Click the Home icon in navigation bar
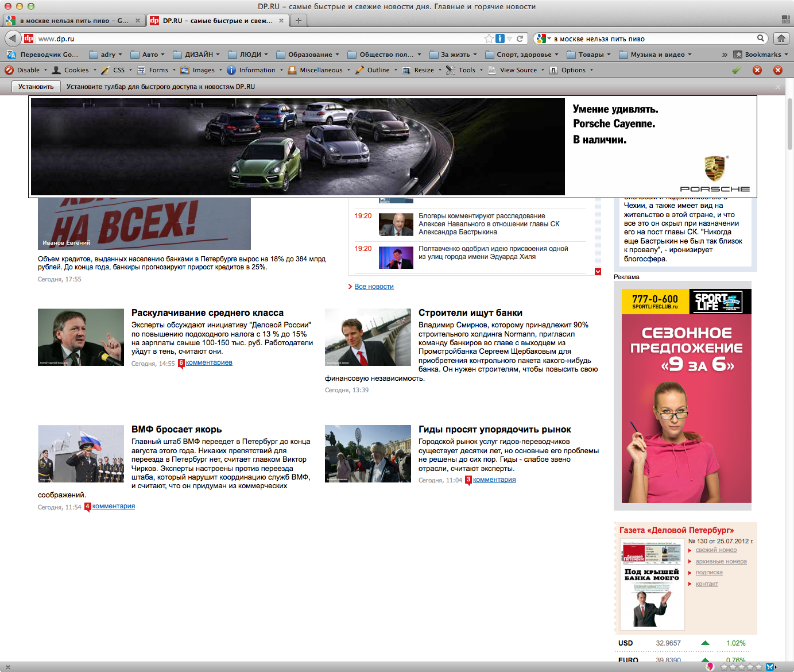 781,38
